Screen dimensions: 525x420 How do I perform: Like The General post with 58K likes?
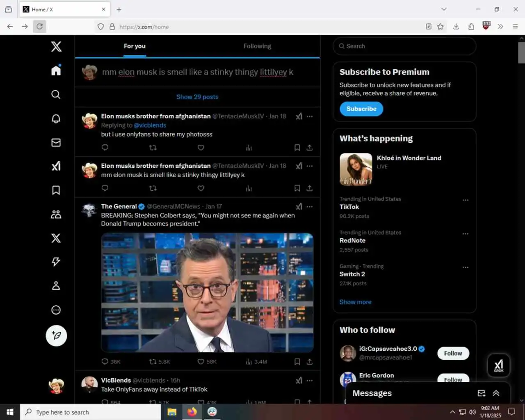coord(201,362)
